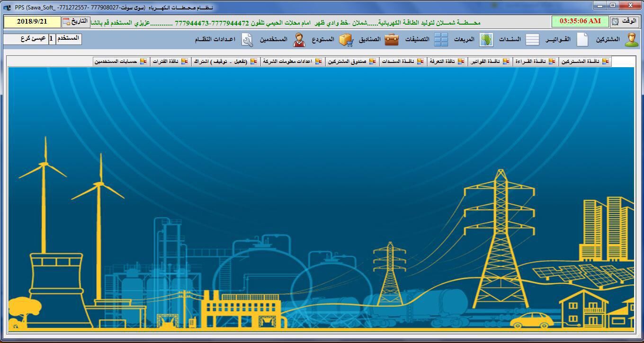
Task: Open company info settings (اعدادات معلومات الشركة) tab
Action: click(x=293, y=62)
